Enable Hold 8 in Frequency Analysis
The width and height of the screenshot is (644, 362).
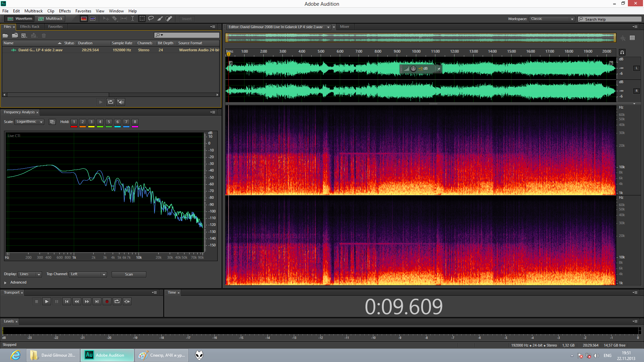[135, 122]
